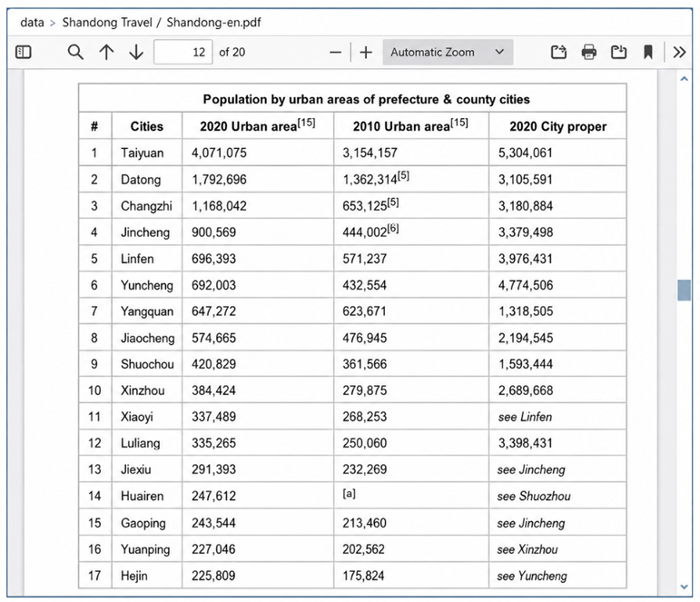Open file icon in toolbar

click(x=558, y=53)
